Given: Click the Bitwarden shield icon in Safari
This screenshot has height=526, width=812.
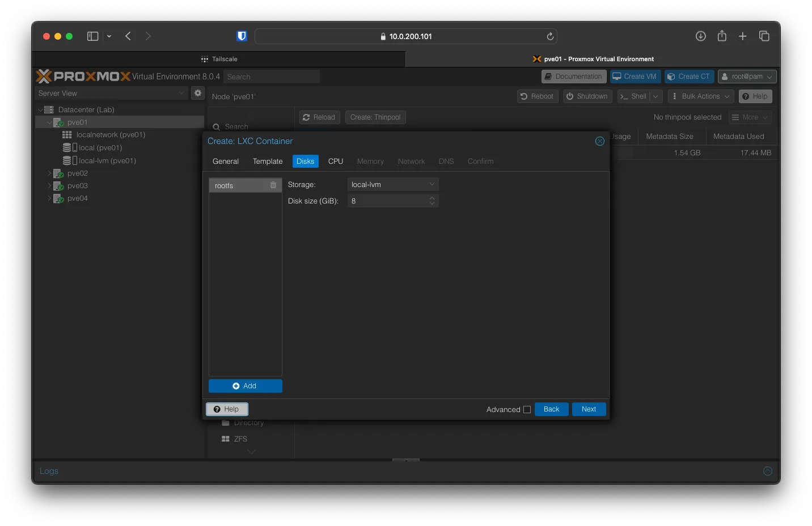Looking at the screenshot, I should coord(242,36).
